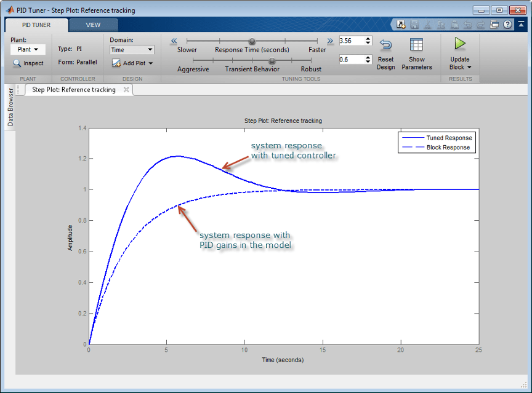Click the Response Time slider knob
Image resolution: width=532 pixels, height=393 pixels.
(x=252, y=41)
